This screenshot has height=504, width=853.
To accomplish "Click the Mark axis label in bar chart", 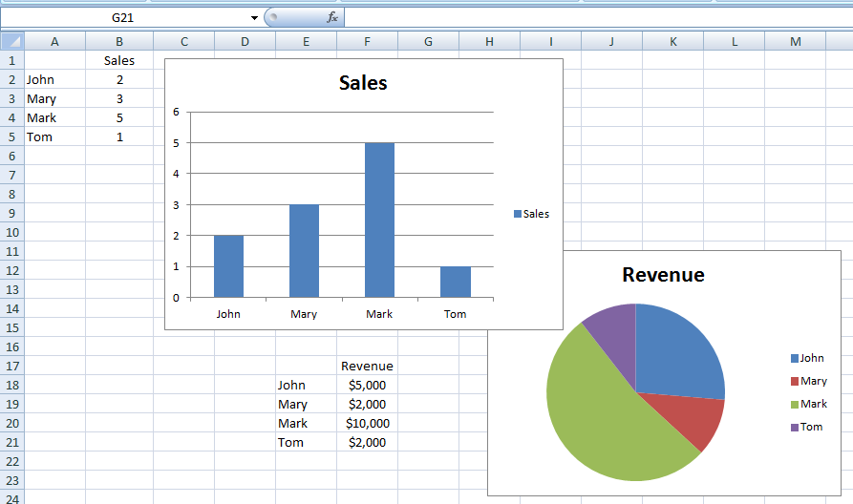I will (379, 314).
